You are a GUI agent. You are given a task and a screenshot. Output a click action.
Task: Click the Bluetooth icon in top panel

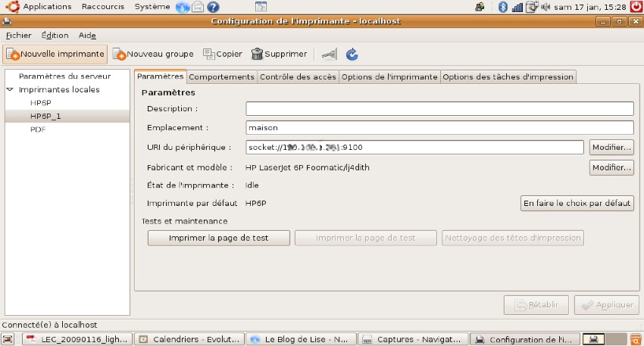502,7
